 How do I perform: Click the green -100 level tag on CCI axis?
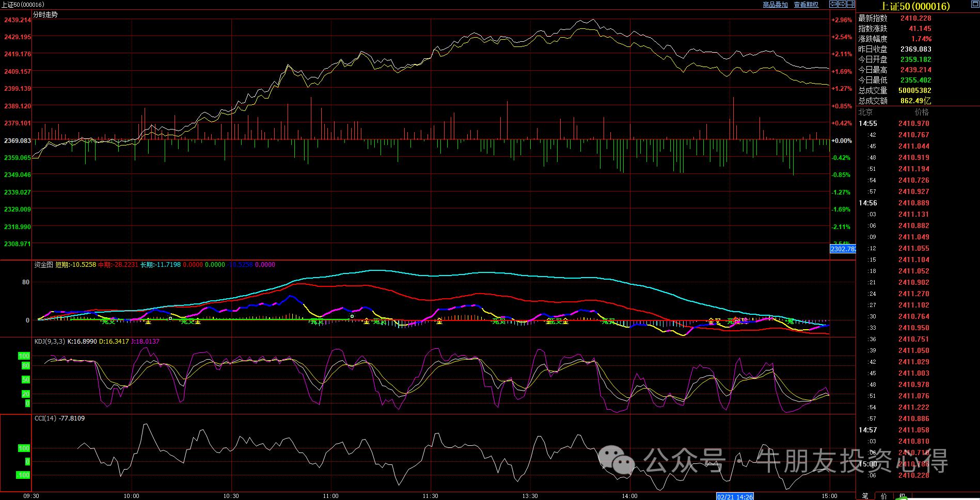[x=23, y=475]
